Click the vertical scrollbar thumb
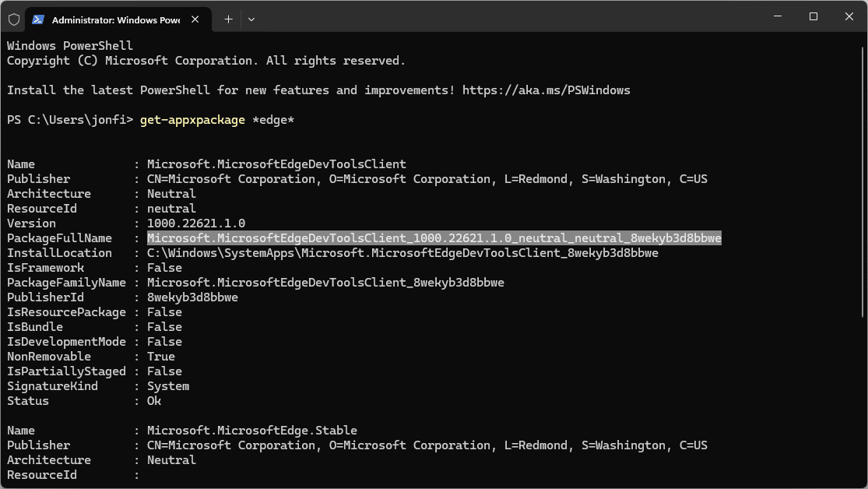868x489 pixels. pyautogui.click(x=863, y=179)
